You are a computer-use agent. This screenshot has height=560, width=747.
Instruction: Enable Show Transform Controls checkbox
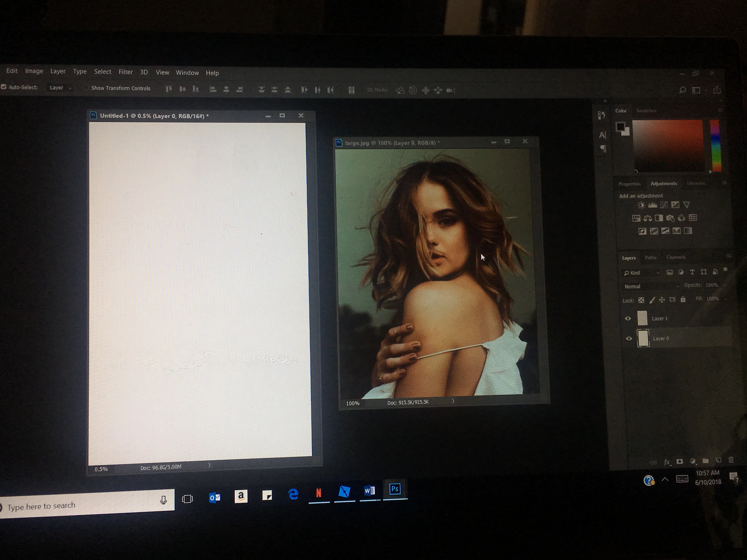tap(86, 88)
